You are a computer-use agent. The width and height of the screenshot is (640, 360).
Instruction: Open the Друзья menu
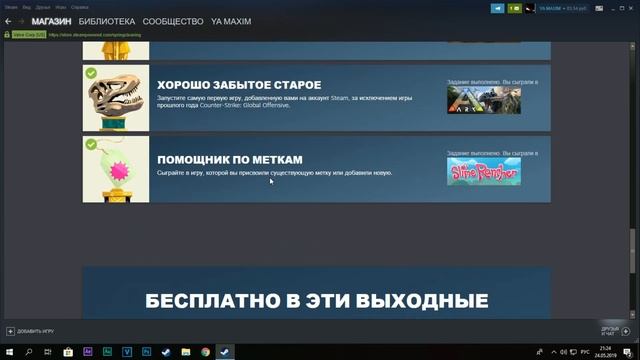pos(43,7)
